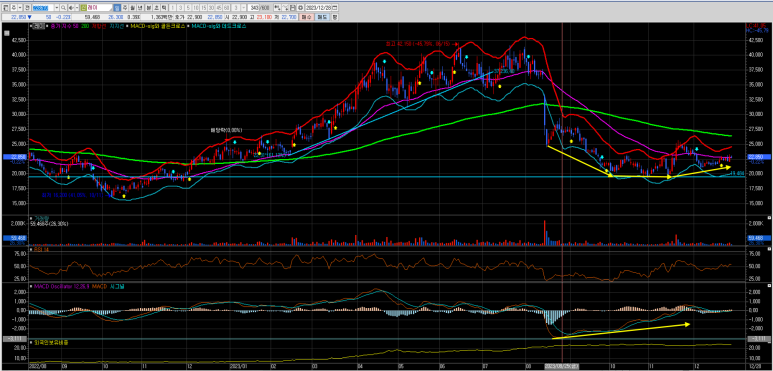
Task: Choose the 30 interval button
Action: coord(211,8)
